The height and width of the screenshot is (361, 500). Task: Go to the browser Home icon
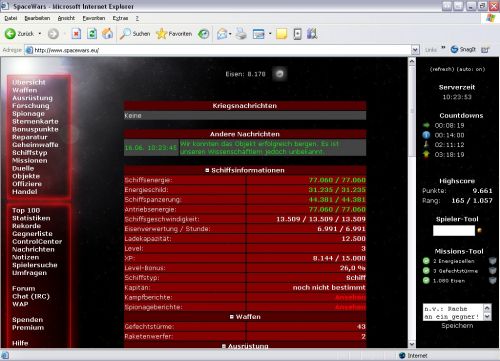(107, 34)
